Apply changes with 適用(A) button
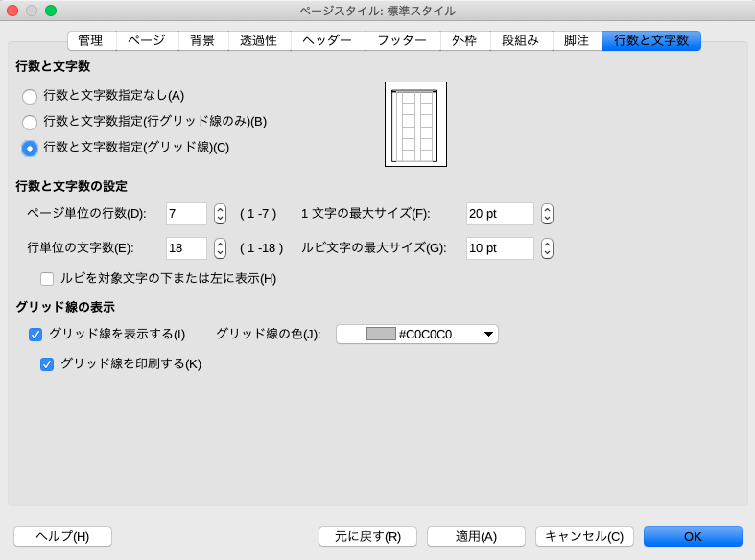The image size is (755, 560). [x=476, y=536]
